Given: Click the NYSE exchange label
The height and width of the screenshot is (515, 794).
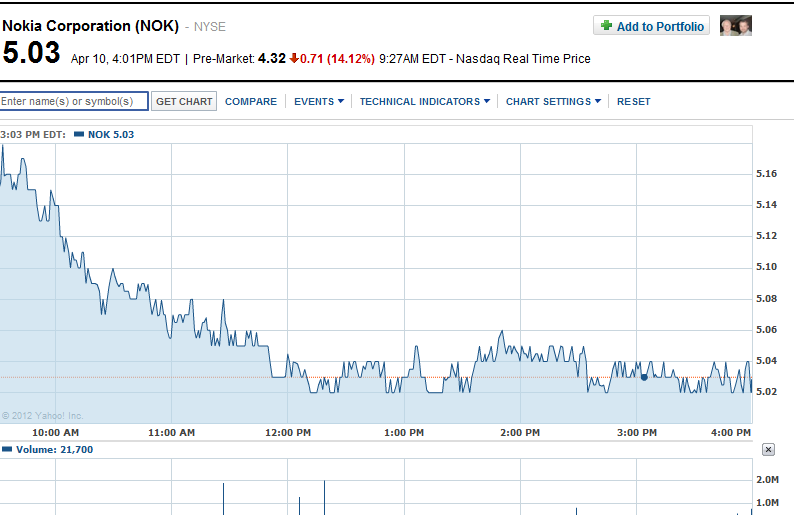Looking at the screenshot, I should pyautogui.click(x=210, y=27).
